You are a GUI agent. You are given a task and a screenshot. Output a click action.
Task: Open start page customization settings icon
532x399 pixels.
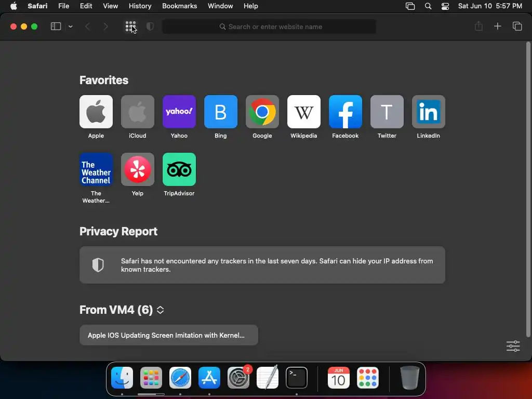coord(513,346)
